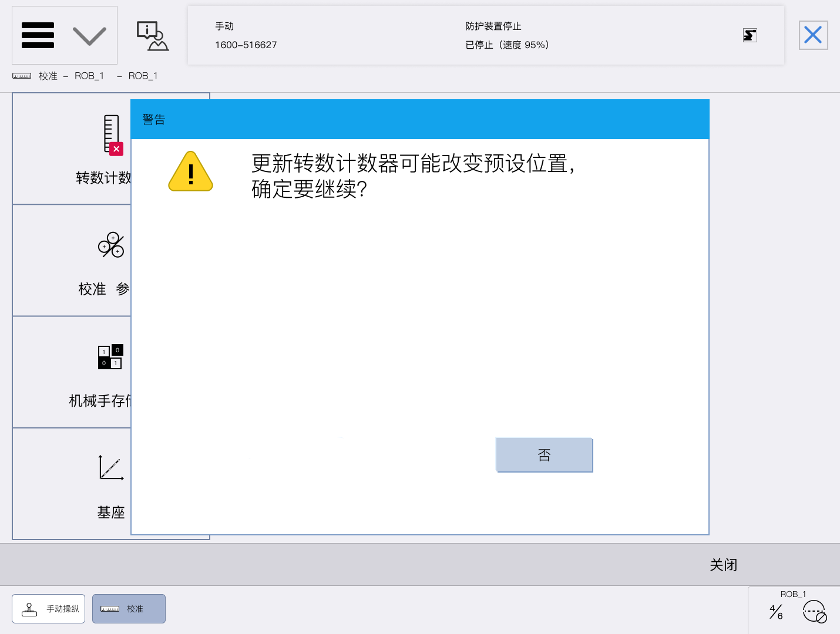Open the 手动 1600-516627 status panel

pyautogui.click(x=246, y=35)
